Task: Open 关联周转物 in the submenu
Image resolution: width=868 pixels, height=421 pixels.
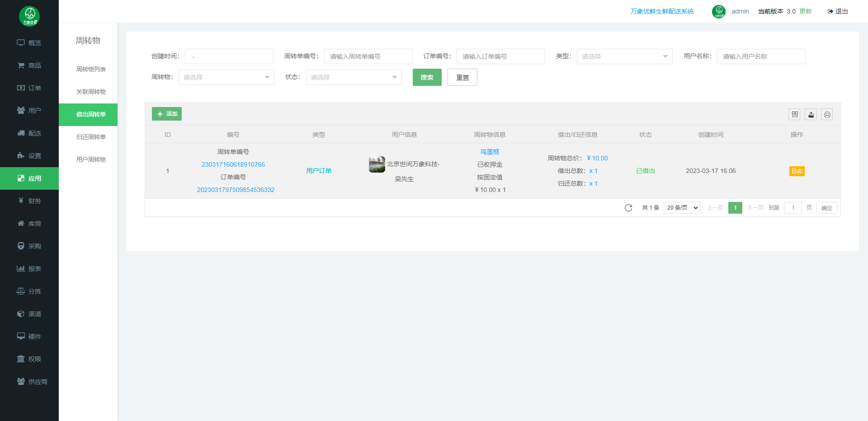Action: click(91, 92)
